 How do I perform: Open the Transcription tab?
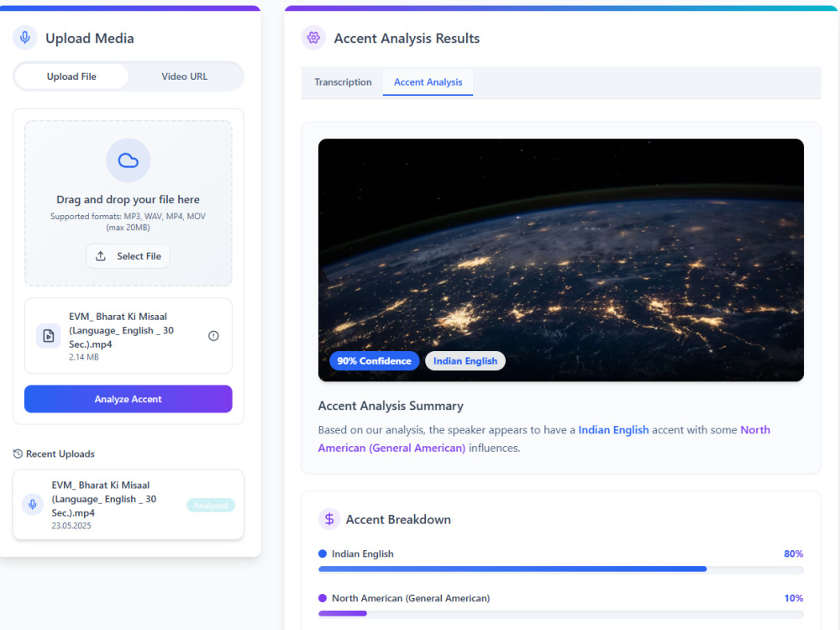[343, 82]
